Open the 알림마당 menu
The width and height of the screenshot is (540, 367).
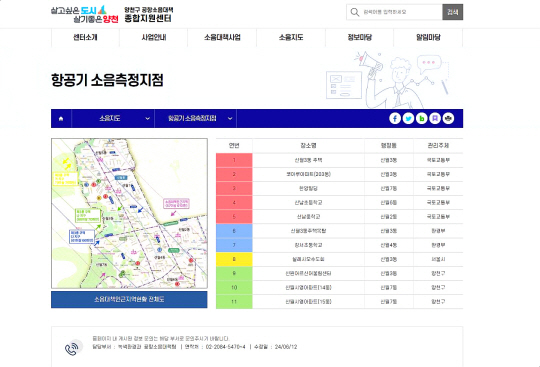point(428,37)
